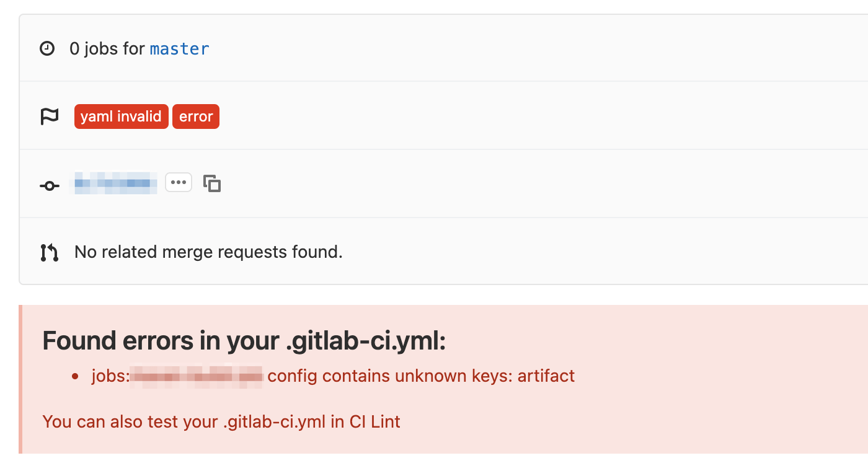This screenshot has width=868, height=471.
Task: Click the No related merge requests found row
Action: 208,252
